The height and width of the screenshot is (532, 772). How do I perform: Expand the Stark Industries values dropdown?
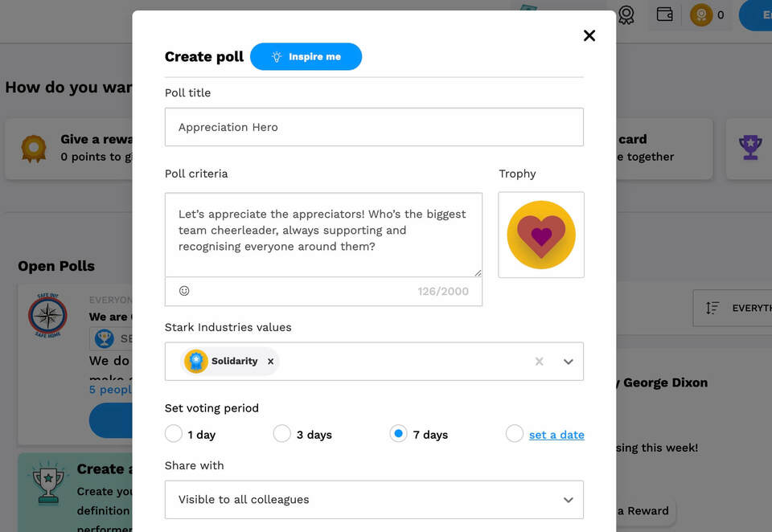[x=568, y=361]
